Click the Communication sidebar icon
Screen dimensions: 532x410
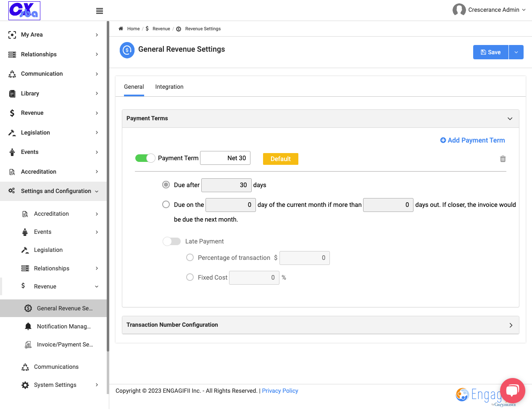point(12,74)
